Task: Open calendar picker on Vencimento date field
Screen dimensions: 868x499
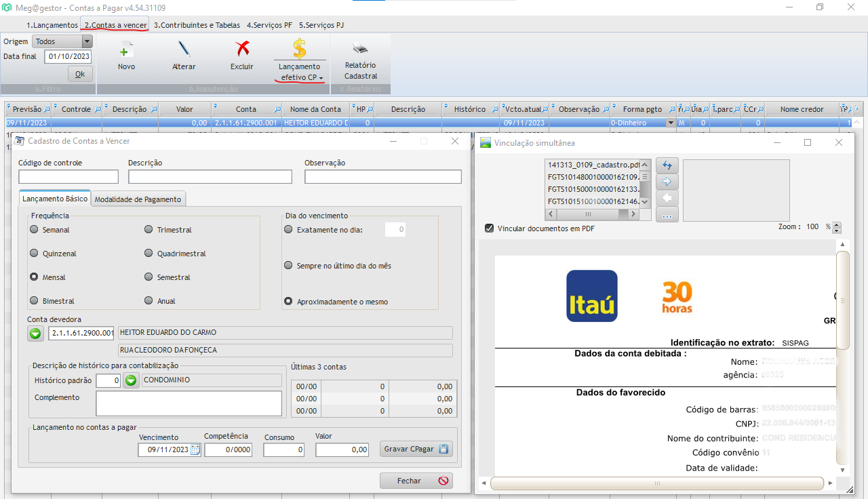Action: tap(195, 450)
